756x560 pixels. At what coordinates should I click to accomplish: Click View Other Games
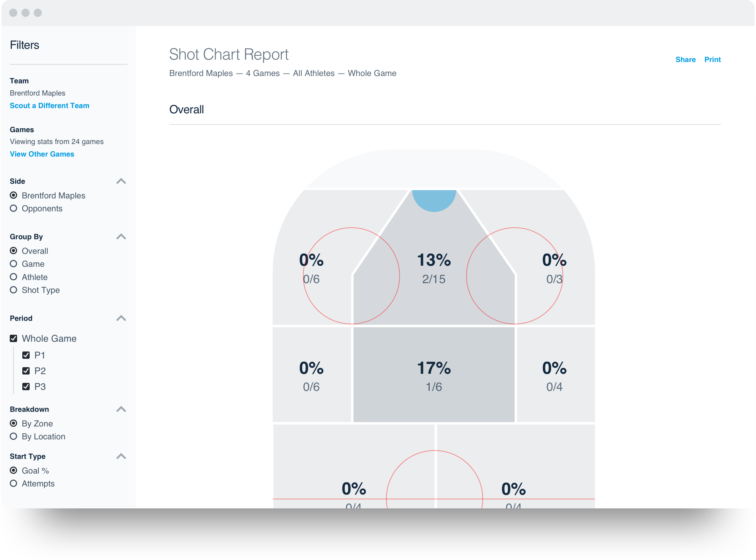coord(42,154)
